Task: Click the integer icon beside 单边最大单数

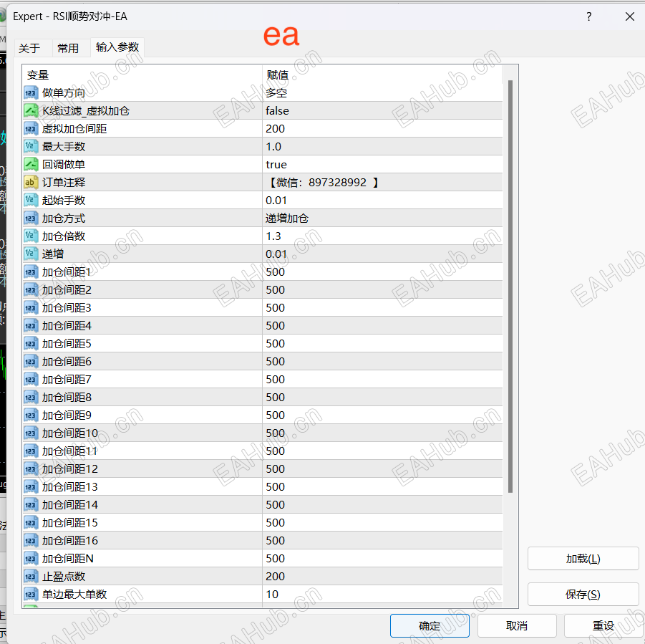Action: pos(31,594)
